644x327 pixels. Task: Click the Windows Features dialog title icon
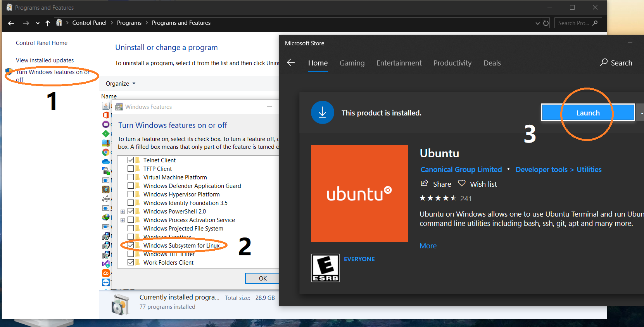click(119, 107)
